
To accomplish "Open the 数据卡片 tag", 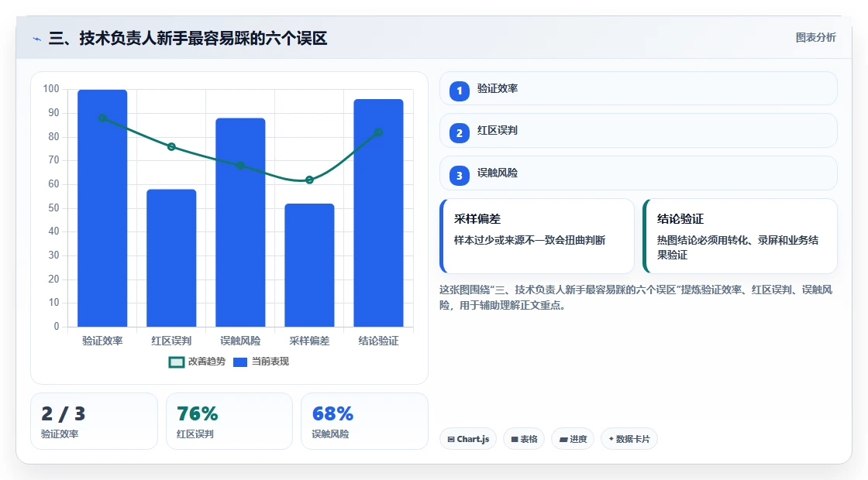I will (x=629, y=439).
